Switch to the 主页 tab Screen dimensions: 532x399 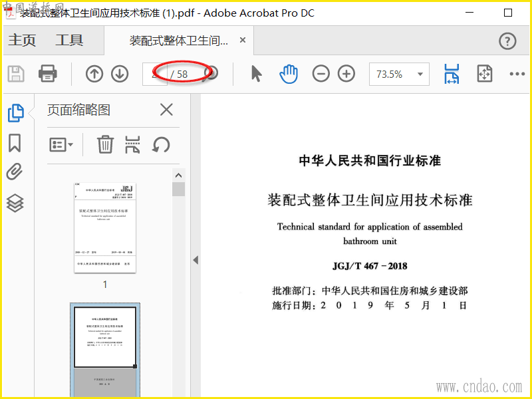[22, 40]
